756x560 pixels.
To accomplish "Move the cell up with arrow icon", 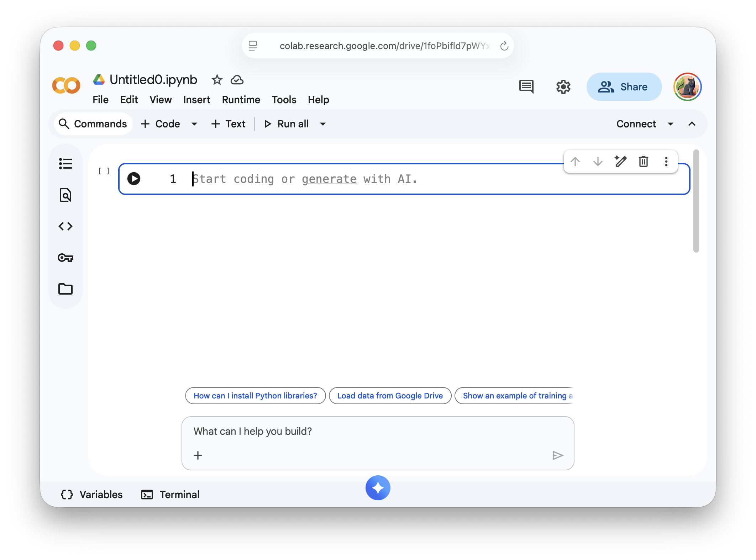I will tap(575, 162).
